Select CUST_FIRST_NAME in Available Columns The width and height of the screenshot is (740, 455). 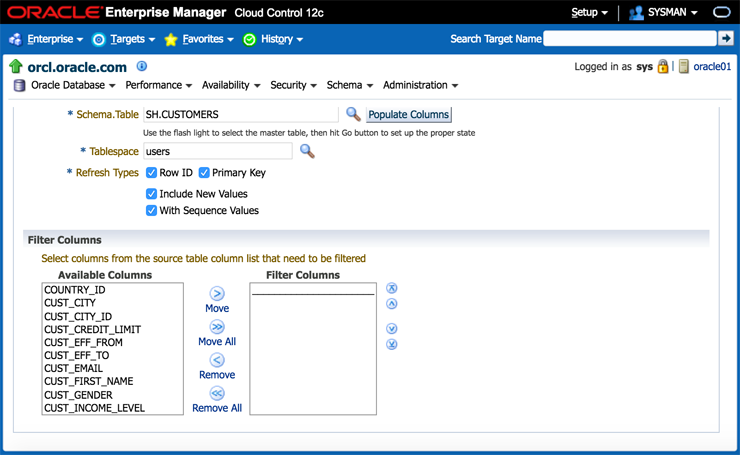[x=112, y=381]
